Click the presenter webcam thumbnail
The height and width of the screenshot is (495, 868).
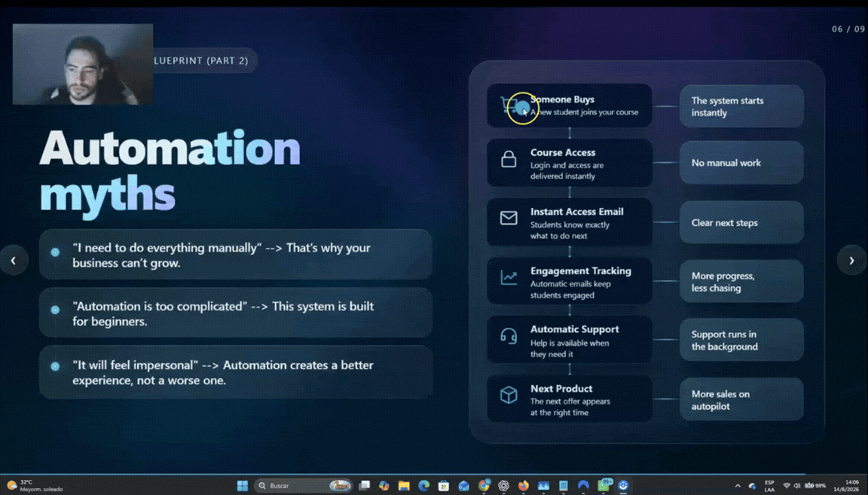pos(83,64)
